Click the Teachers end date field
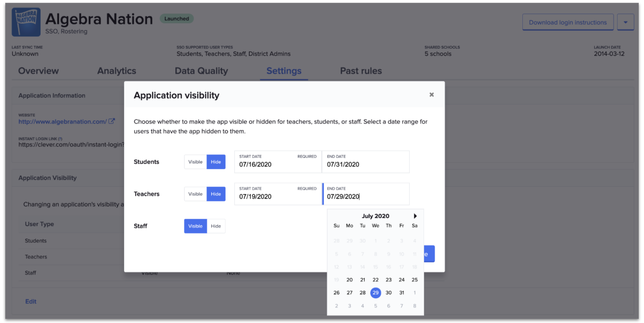Viewport: 644px width, 323px height. point(365,194)
